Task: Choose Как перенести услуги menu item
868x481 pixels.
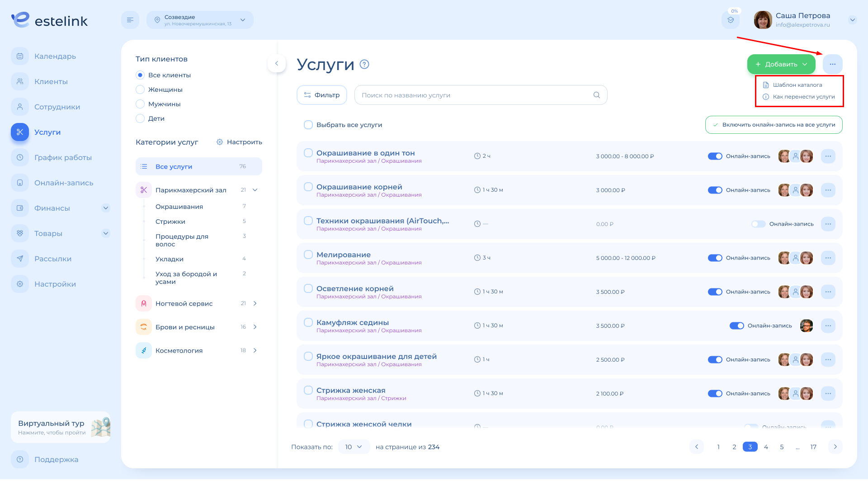Action: 803,97
